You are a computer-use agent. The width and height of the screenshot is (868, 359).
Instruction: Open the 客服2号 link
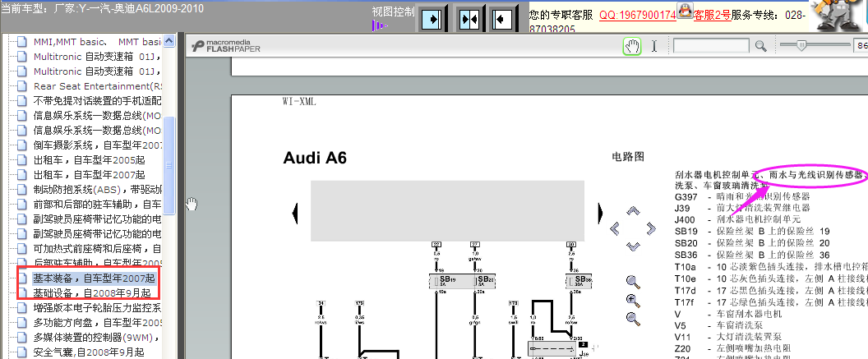tap(712, 15)
